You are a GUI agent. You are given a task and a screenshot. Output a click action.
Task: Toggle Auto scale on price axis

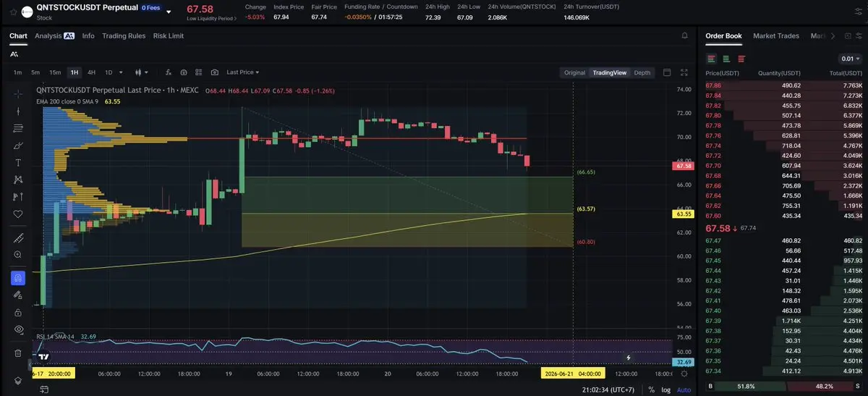[x=684, y=390]
